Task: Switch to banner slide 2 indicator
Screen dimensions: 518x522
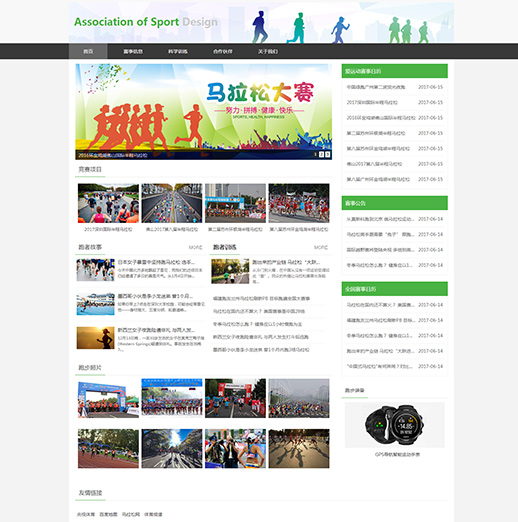Action: point(321,154)
